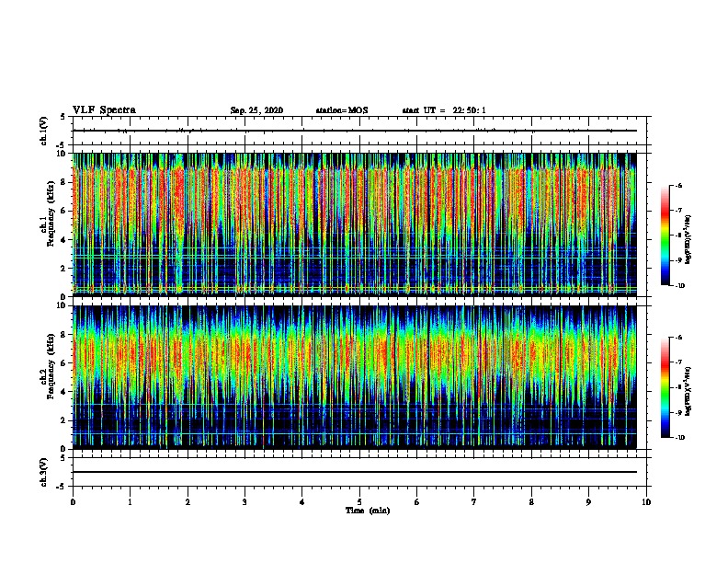Click the -10 label on ch.2 colorbar

click(679, 438)
